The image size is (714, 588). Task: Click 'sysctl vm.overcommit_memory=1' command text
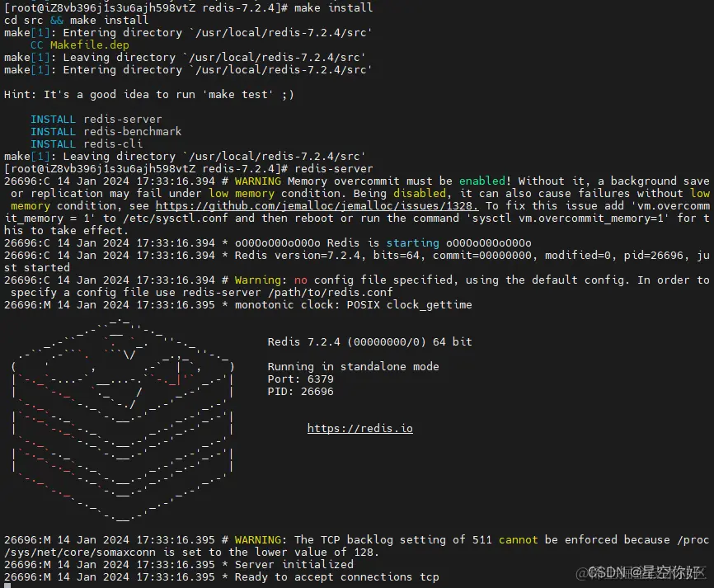(x=568, y=219)
